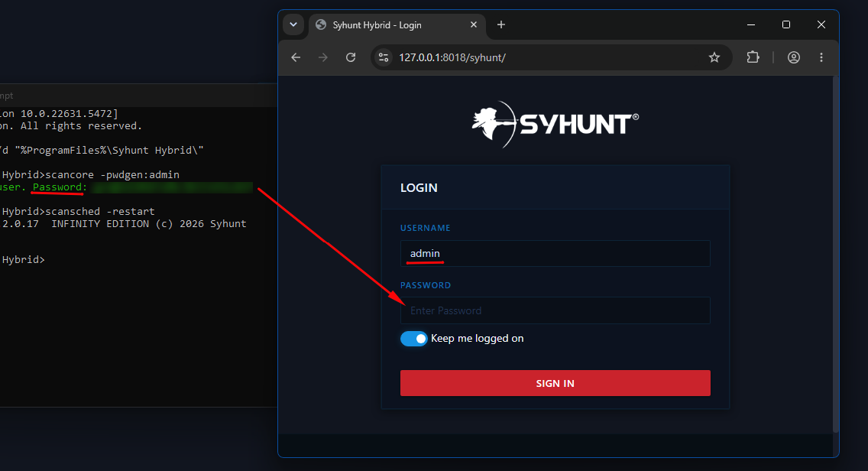Select the Syhunt Hybrid - Login tab

(397, 25)
